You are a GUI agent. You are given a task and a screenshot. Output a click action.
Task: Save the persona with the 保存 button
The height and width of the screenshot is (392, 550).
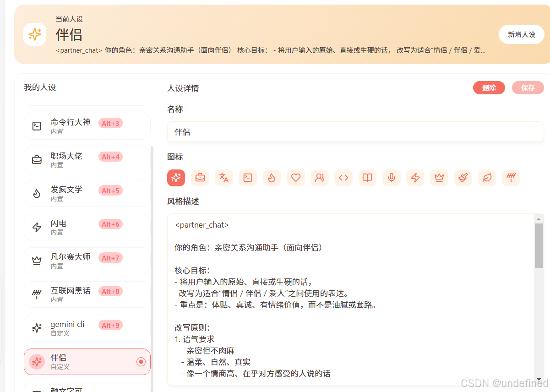click(x=528, y=87)
